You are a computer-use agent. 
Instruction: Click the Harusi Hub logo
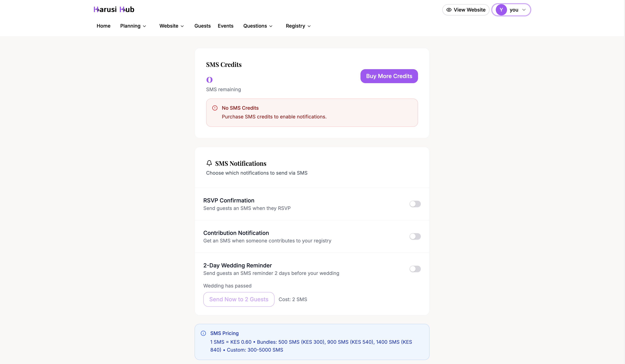[114, 9]
